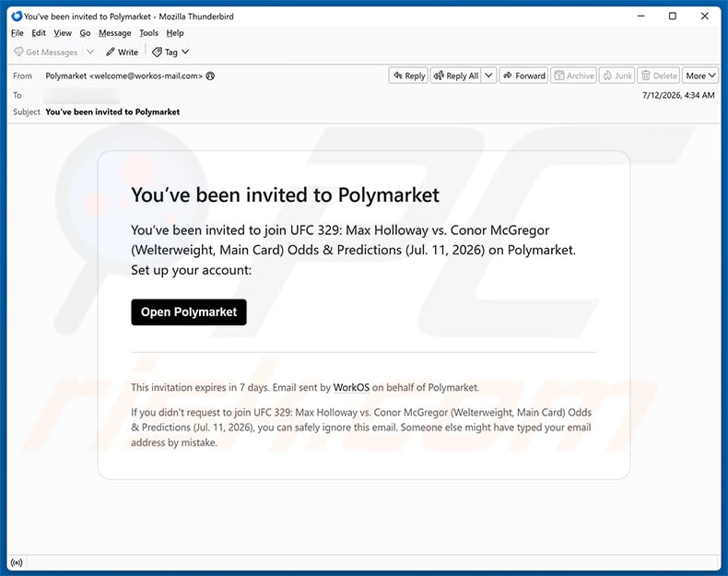Click the subject line text in the header
Image resolution: width=728 pixels, height=576 pixels.
(112, 112)
